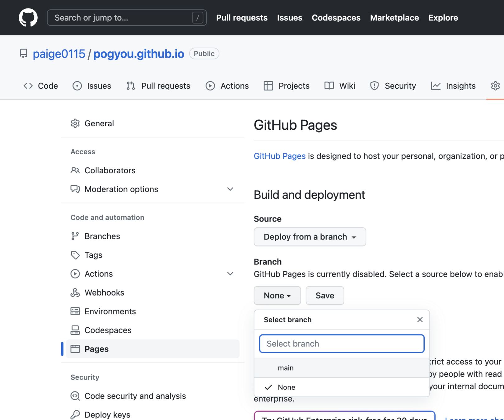Click the GitHub Octocat logo

click(28, 18)
